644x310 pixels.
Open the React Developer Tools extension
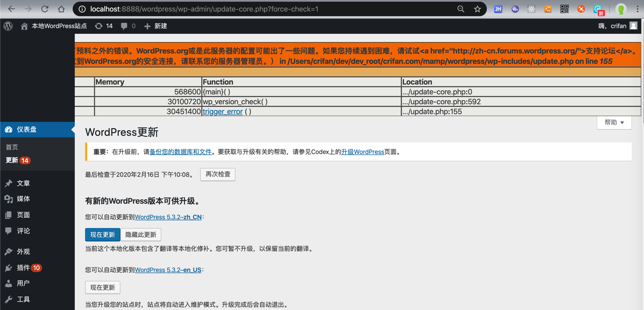531,9
